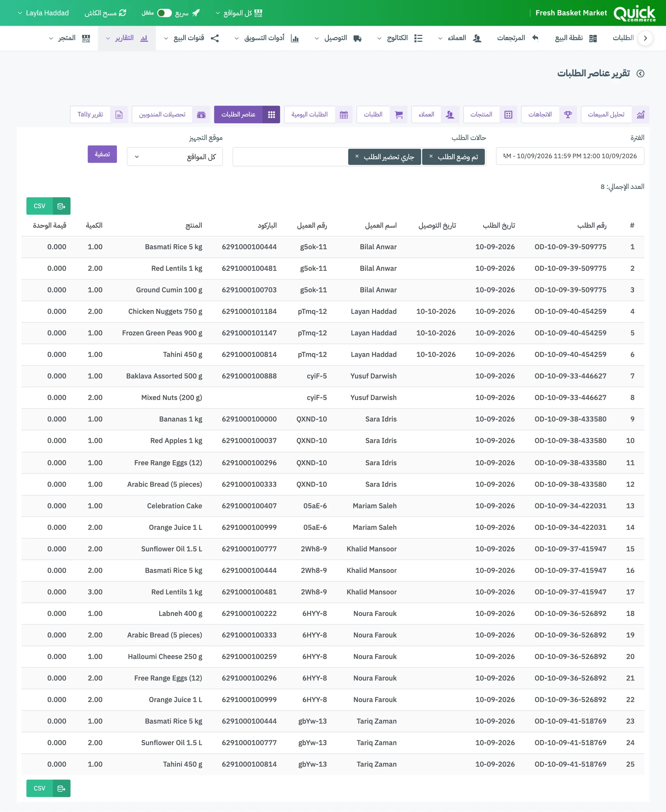Click the الفترة date range field
The width and height of the screenshot is (666, 812).
[x=569, y=156]
